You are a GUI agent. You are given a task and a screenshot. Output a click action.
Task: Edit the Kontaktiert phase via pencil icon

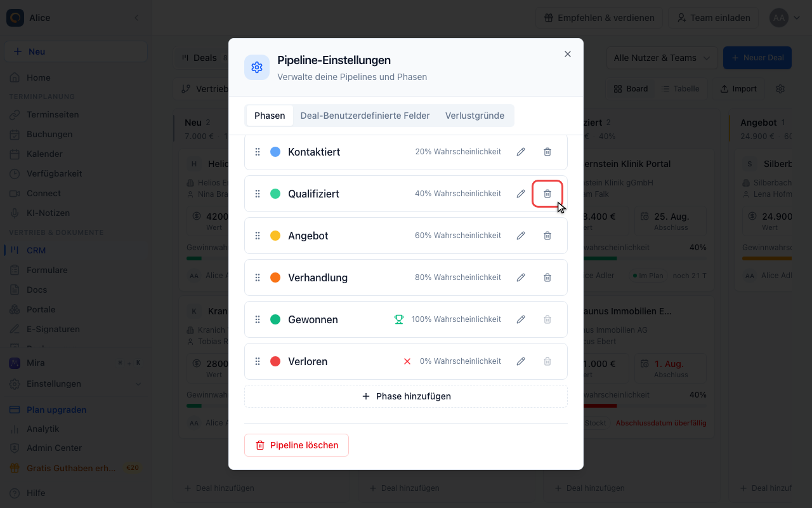(x=521, y=152)
